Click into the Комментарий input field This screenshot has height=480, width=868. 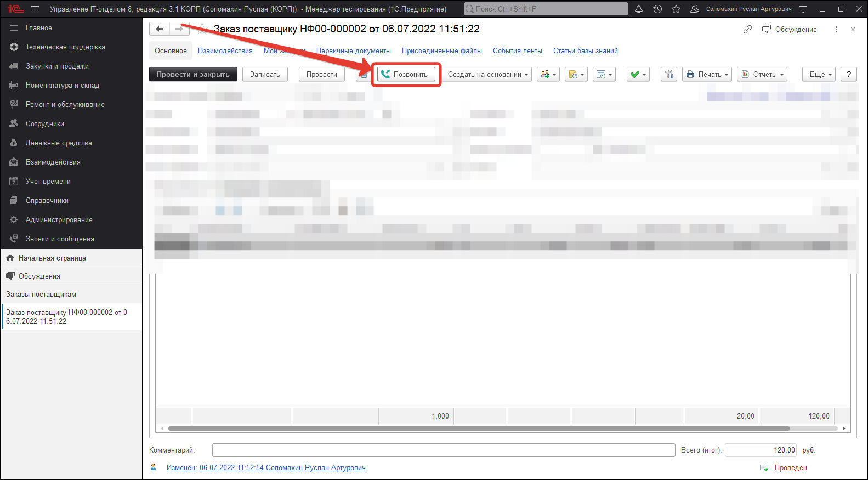point(443,450)
